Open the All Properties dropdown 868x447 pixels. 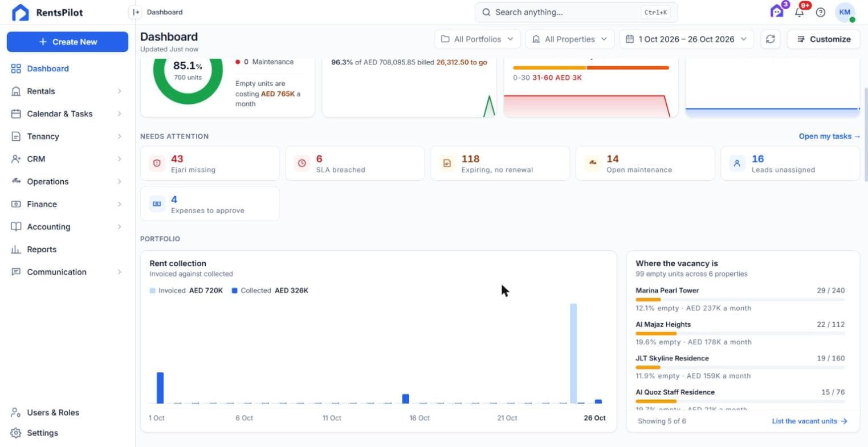(x=570, y=39)
